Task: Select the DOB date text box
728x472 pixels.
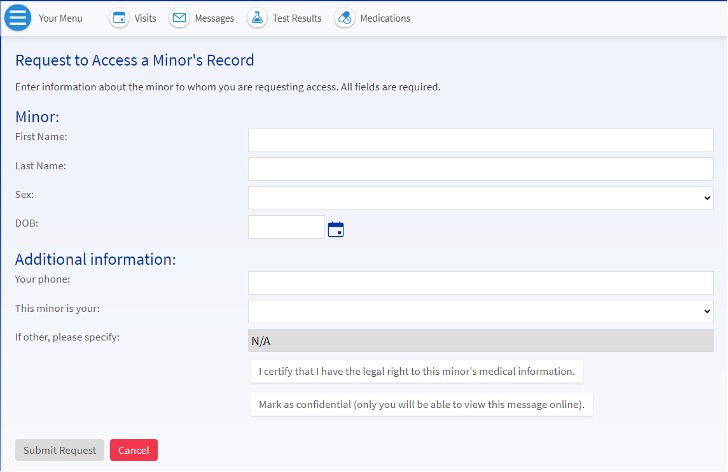Action: (x=286, y=228)
